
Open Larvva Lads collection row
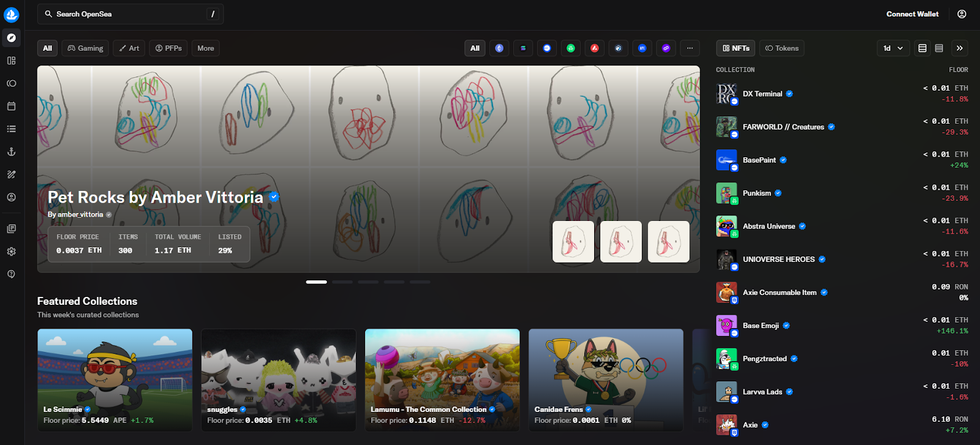(842, 391)
